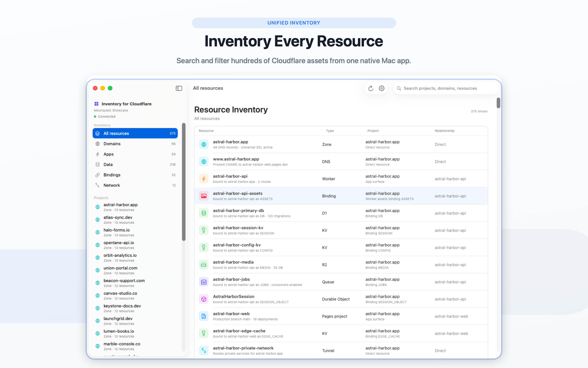The height and width of the screenshot is (368, 588).
Task: Select the launchgrid.dev project
Action: (135, 321)
